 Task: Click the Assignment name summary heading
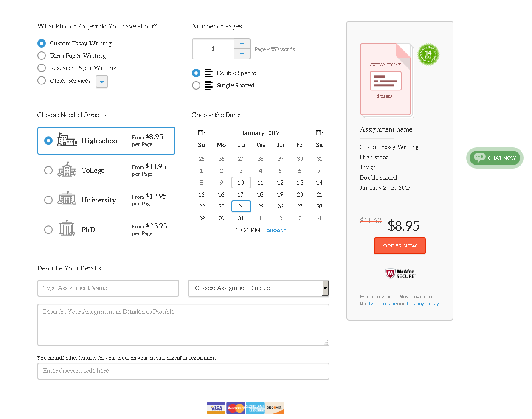click(x=386, y=129)
